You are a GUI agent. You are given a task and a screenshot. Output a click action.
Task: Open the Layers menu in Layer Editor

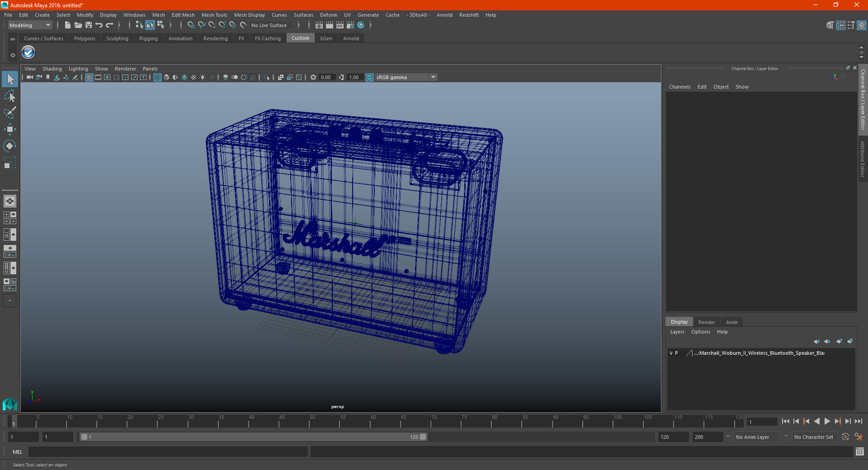677,332
